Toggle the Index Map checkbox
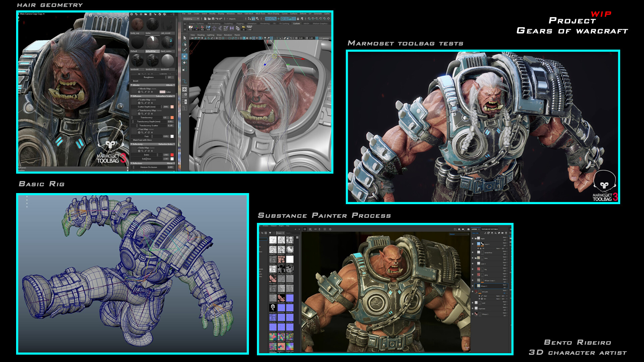Viewport: 644px width, 362px height. tap(138, 148)
